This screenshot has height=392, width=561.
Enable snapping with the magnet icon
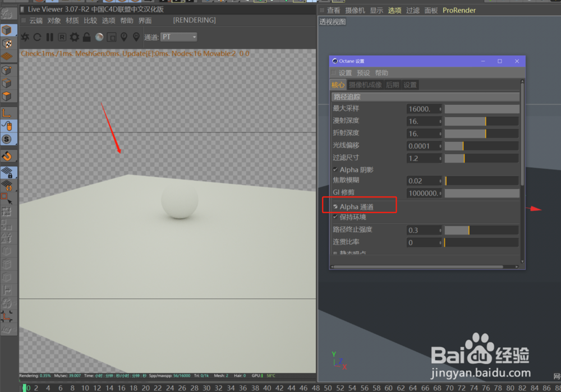coord(7,156)
